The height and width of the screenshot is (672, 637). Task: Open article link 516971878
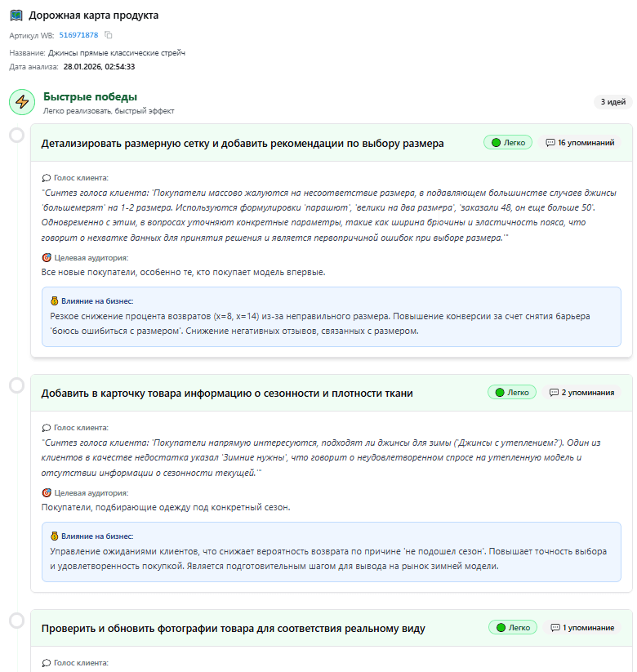tap(78, 35)
